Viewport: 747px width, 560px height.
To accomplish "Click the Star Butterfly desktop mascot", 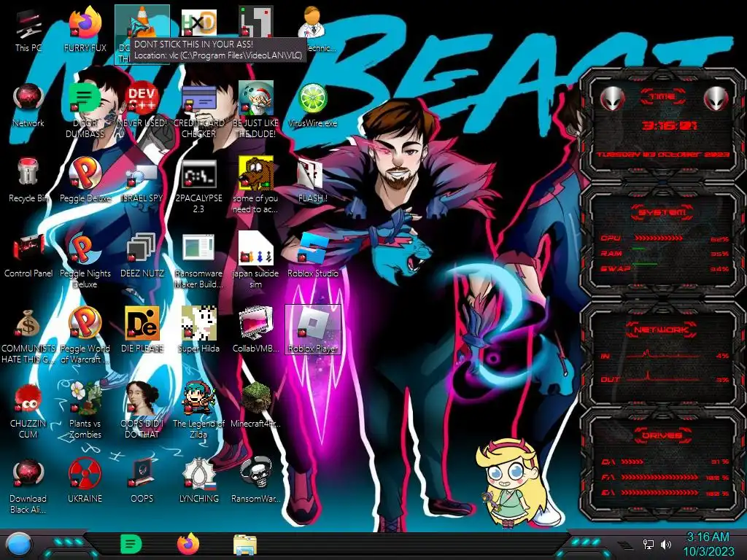I will [x=511, y=483].
